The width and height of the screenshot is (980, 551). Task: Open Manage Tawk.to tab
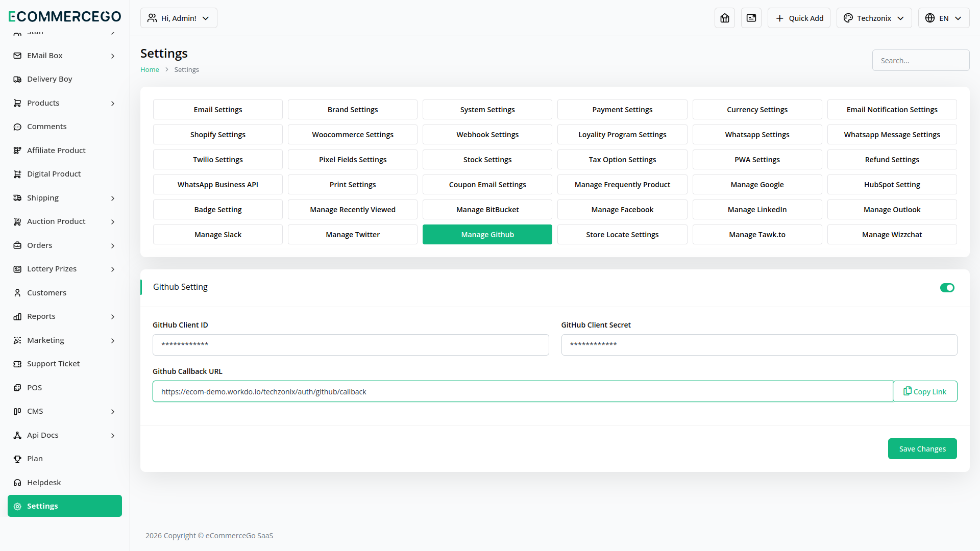coord(757,235)
